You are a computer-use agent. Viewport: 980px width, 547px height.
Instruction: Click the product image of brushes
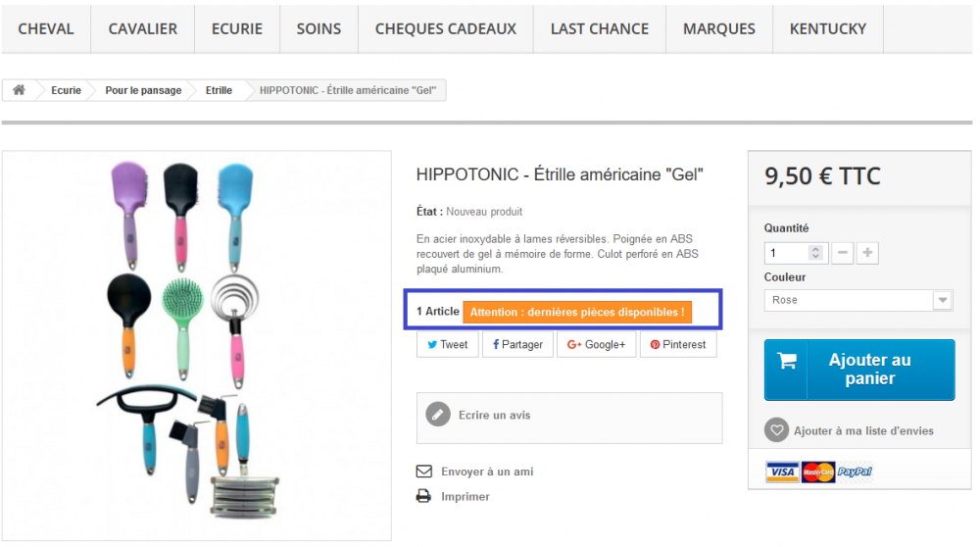coord(196,345)
